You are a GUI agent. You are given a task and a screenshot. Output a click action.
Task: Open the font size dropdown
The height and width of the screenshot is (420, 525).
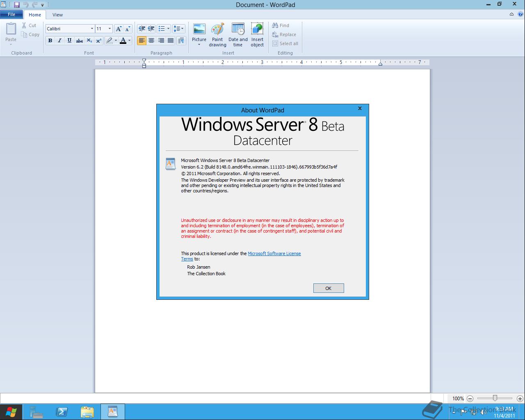[x=110, y=29]
